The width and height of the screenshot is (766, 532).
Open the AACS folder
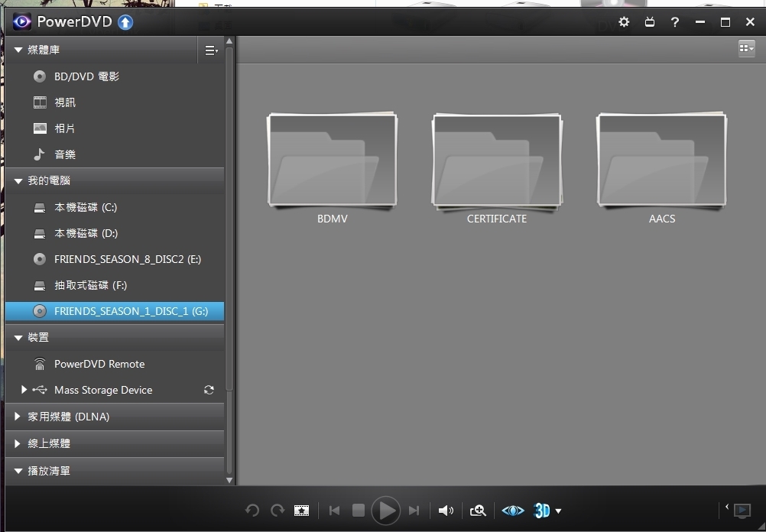(x=662, y=168)
